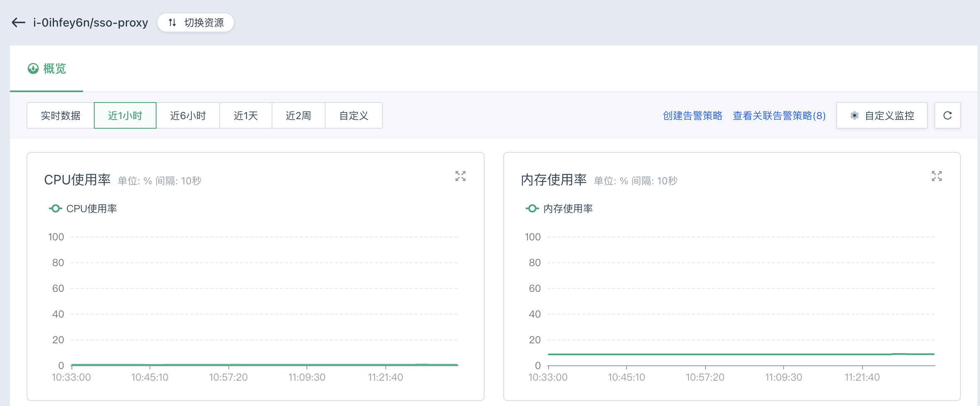Click 10:45:10 label on CPU chart axis
Image resolution: width=980 pixels, height=406 pixels.
click(x=150, y=377)
